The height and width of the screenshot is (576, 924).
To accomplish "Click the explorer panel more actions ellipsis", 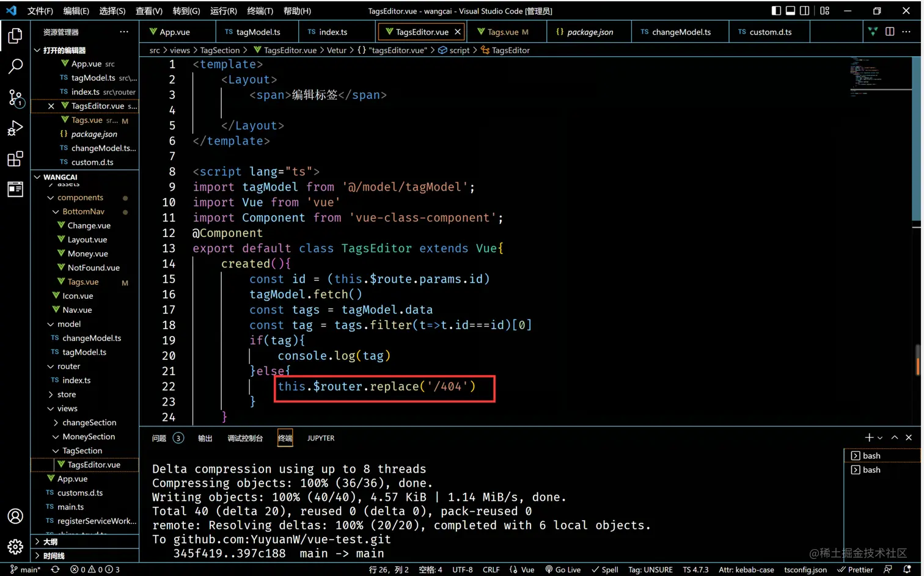I will 124,32.
